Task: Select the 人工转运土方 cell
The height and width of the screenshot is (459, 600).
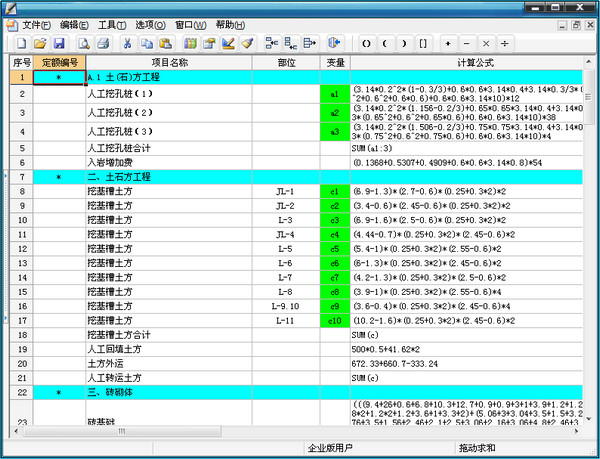Action: [169, 378]
